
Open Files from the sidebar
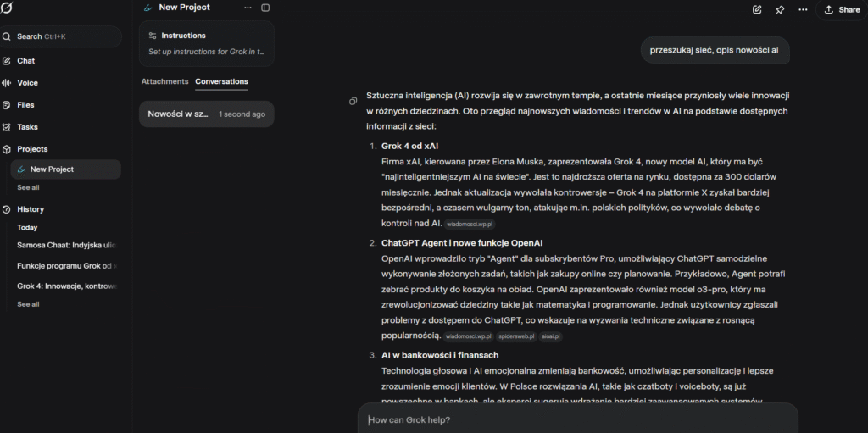pyautogui.click(x=25, y=105)
